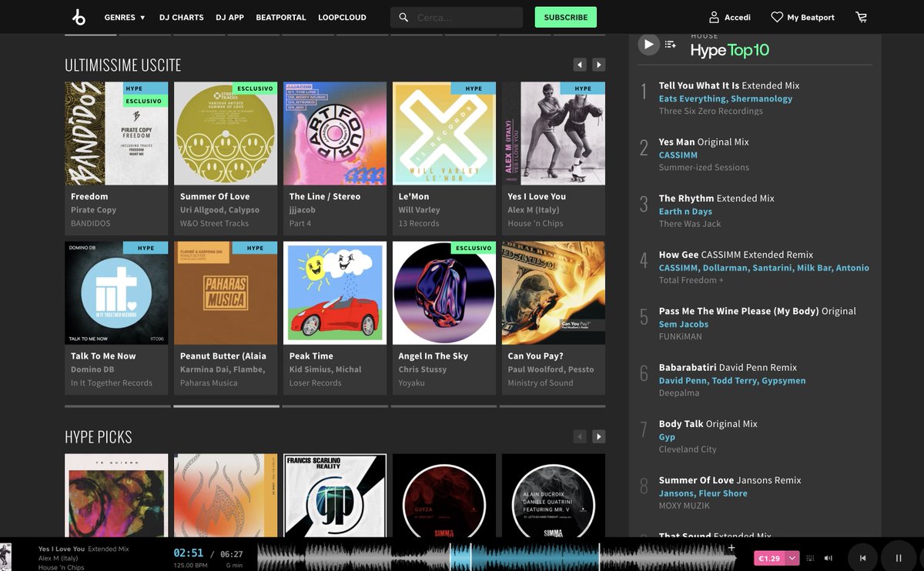The height and width of the screenshot is (571, 924).
Task: Open the queue grid icon in player bar
Action: pyautogui.click(x=809, y=558)
